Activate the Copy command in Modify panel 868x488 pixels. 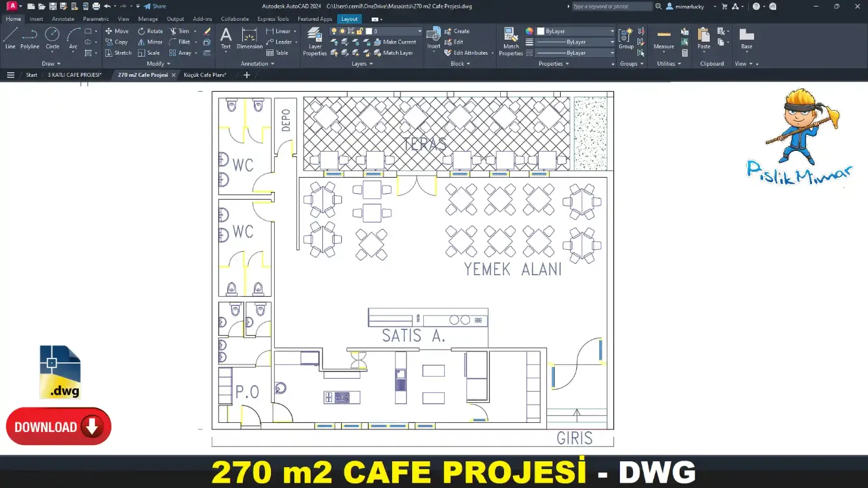117,42
